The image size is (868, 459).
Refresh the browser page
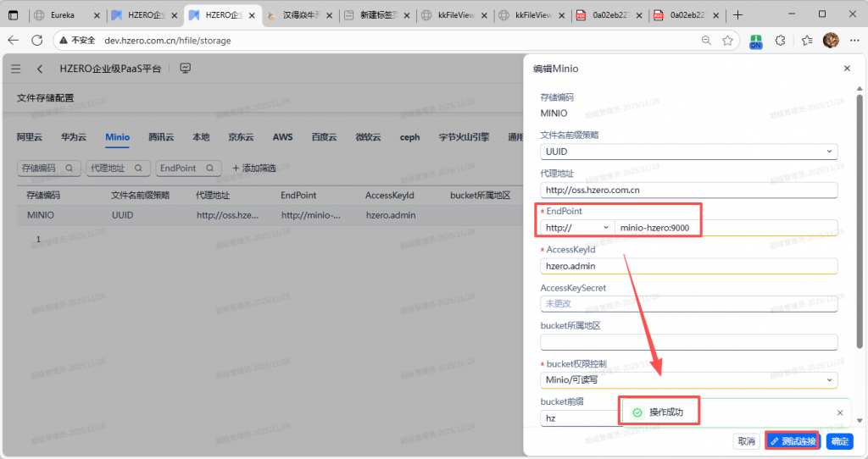coord(36,40)
